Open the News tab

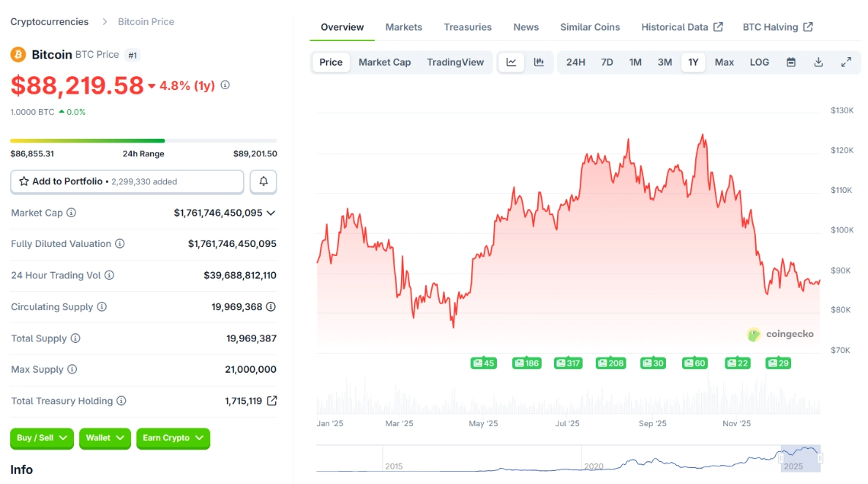pos(525,27)
